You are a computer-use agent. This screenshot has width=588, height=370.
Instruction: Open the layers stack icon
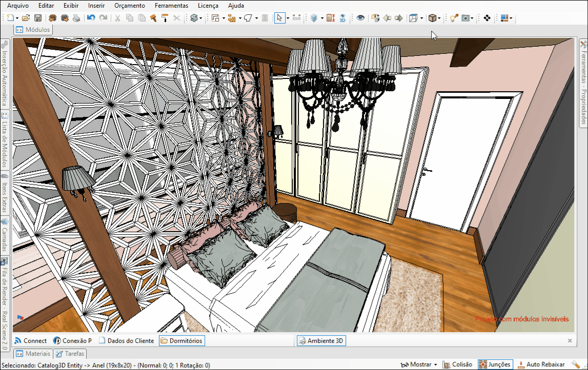[x=314, y=18]
